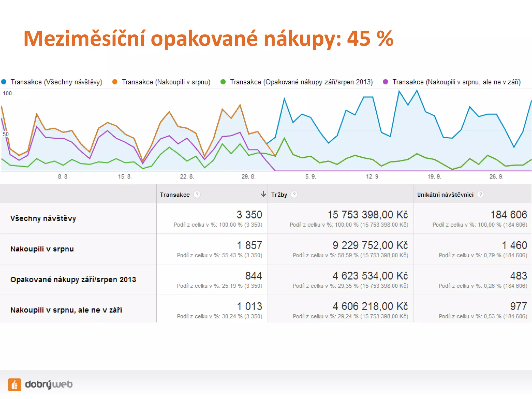Click the 19. 9. date on chart axis

point(434,177)
